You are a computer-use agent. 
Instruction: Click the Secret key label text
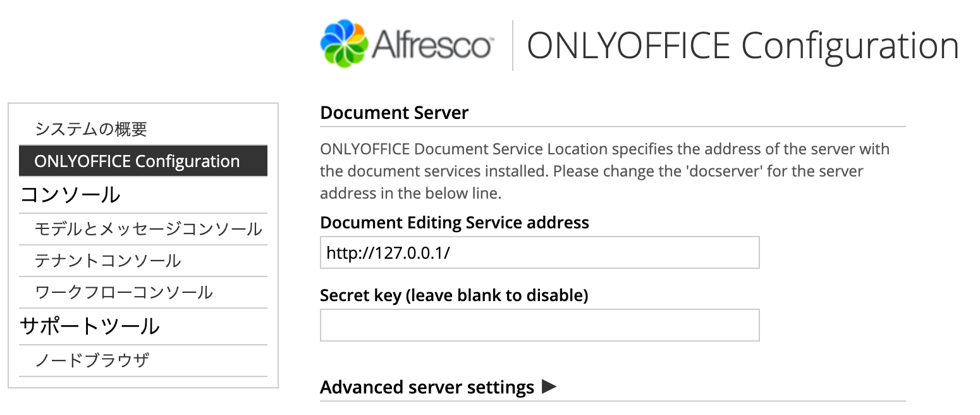click(455, 295)
